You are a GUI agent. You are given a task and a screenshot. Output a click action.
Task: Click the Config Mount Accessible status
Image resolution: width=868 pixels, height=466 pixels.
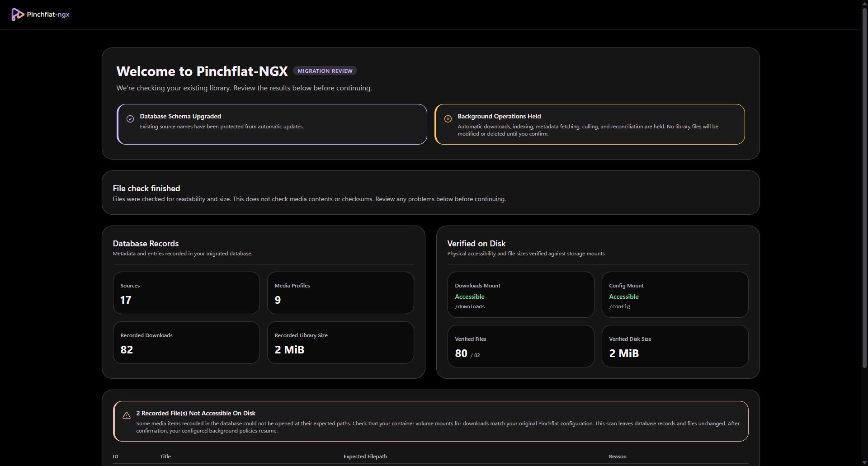pos(624,297)
